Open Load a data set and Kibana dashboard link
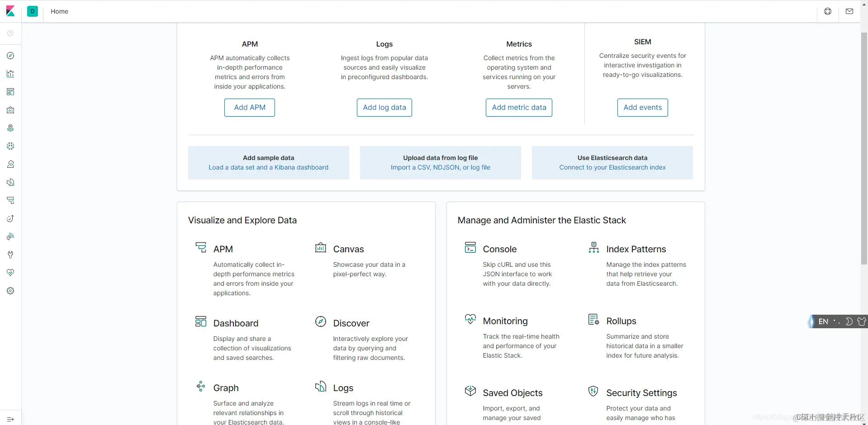 click(x=268, y=167)
